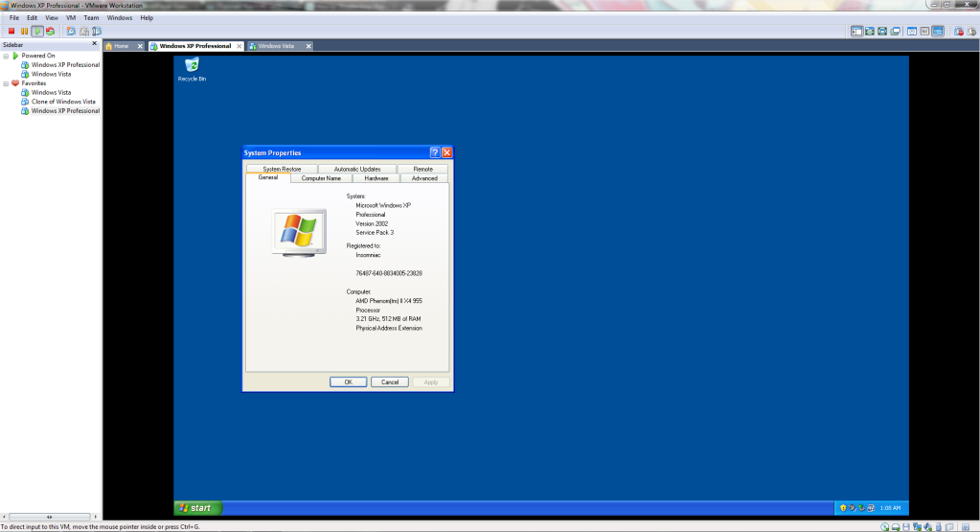
Task: Click the network adapter status bar icon
Action: click(917, 527)
